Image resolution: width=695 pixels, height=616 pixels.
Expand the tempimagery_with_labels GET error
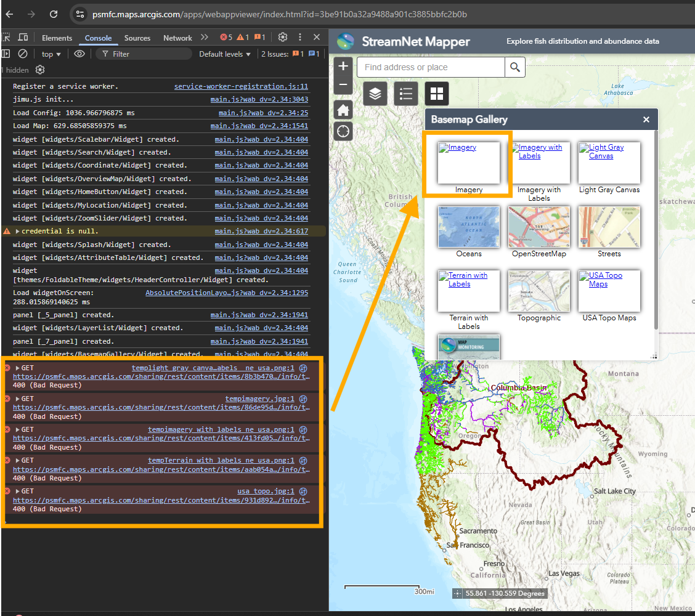coord(17,429)
